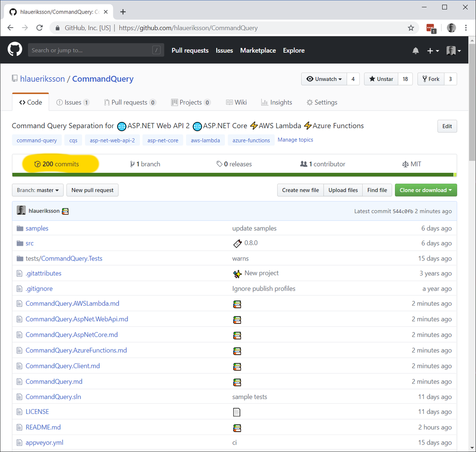476x452 pixels.
Task: Click the books emoji commit next to hlaueriksson
Action: (x=65, y=211)
